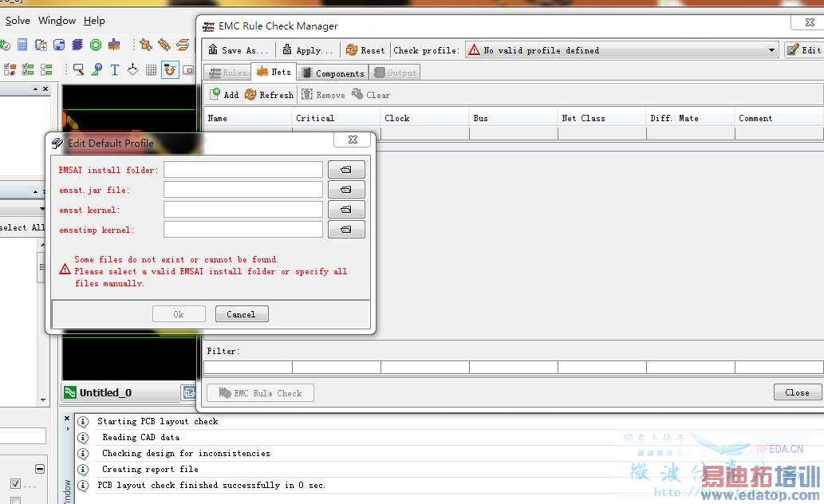Select the text annotation T tool
824x504 pixels.
pos(115,69)
